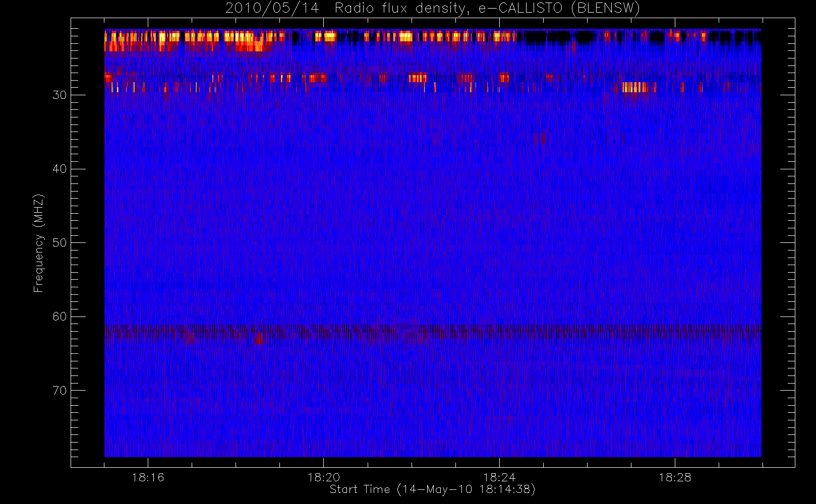Click the "Start Time (14-May-10 18:14:38)" label
816x504 pixels.
433,489
